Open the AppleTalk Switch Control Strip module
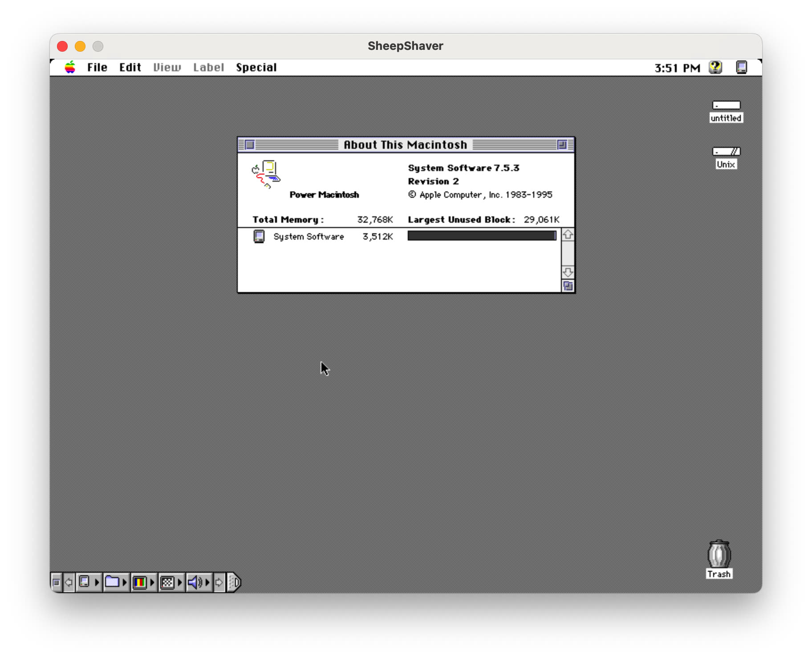 pyautogui.click(x=89, y=582)
